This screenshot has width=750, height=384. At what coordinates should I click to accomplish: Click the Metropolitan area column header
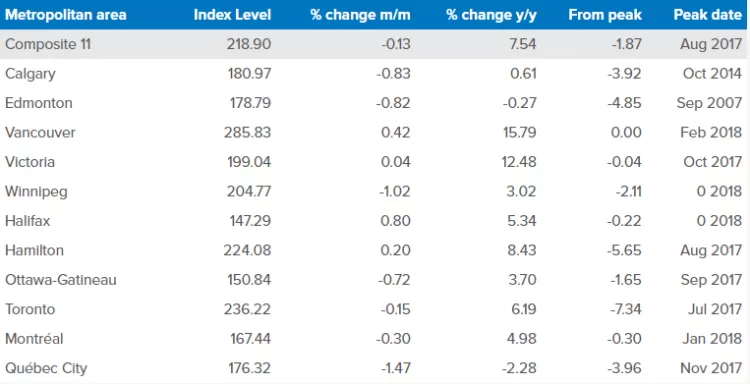click(66, 15)
